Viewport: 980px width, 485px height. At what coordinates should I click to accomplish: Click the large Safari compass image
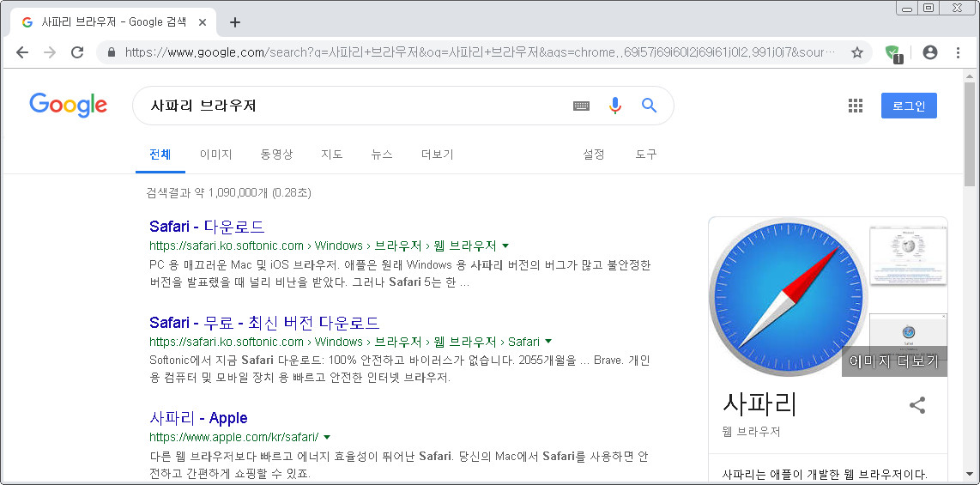click(x=789, y=296)
